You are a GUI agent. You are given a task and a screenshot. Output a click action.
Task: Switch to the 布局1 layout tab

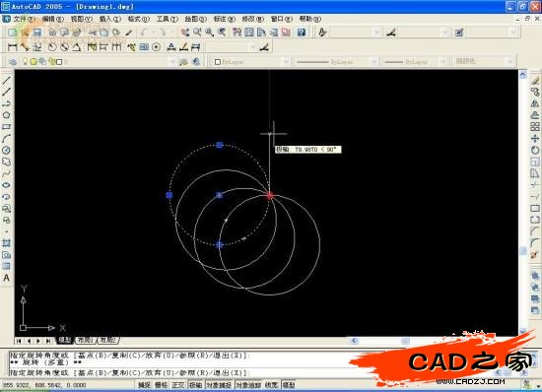point(85,340)
